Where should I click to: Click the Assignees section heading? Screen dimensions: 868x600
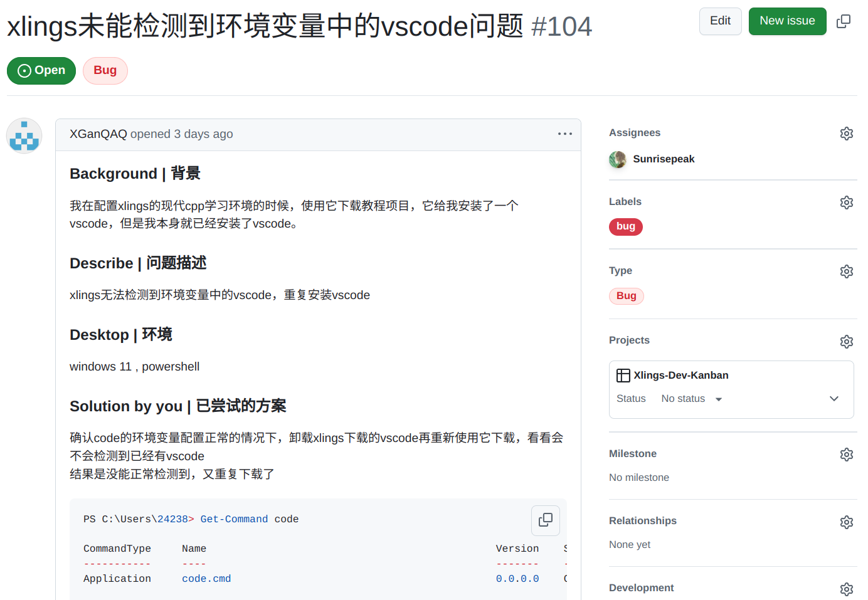(x=635, y=133)
